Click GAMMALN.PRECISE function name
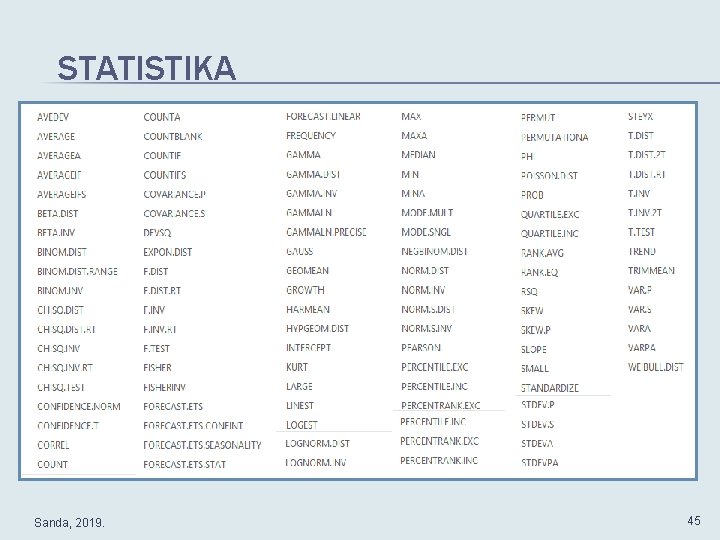The image size is (720, 540). tap(326, 232)
